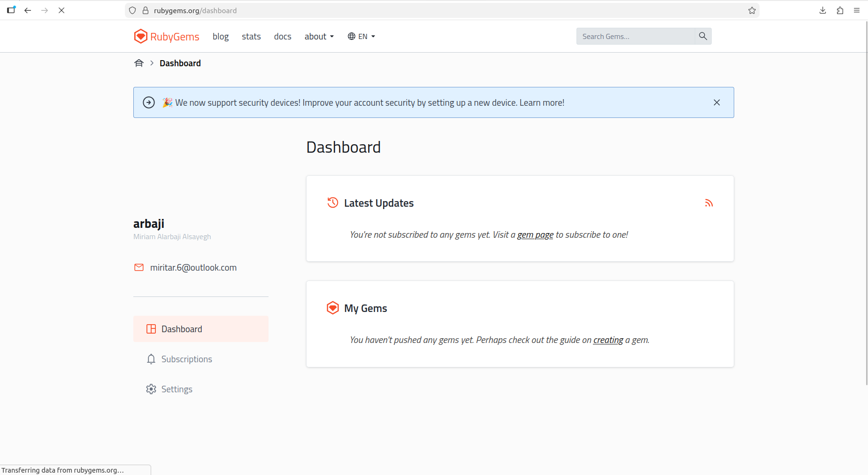Dismiss the security devices banner
The width and height of the screenshot is (868, 475).
click(x=716, y=102)
